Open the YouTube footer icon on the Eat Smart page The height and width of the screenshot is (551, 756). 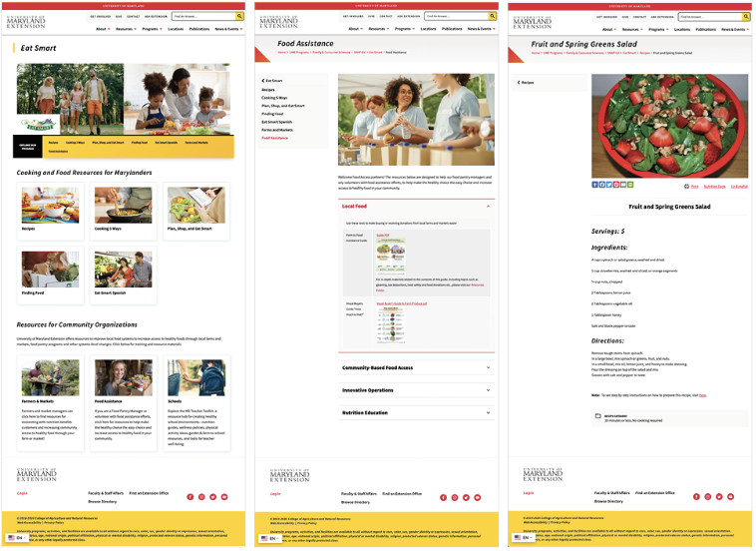point(224,497)
